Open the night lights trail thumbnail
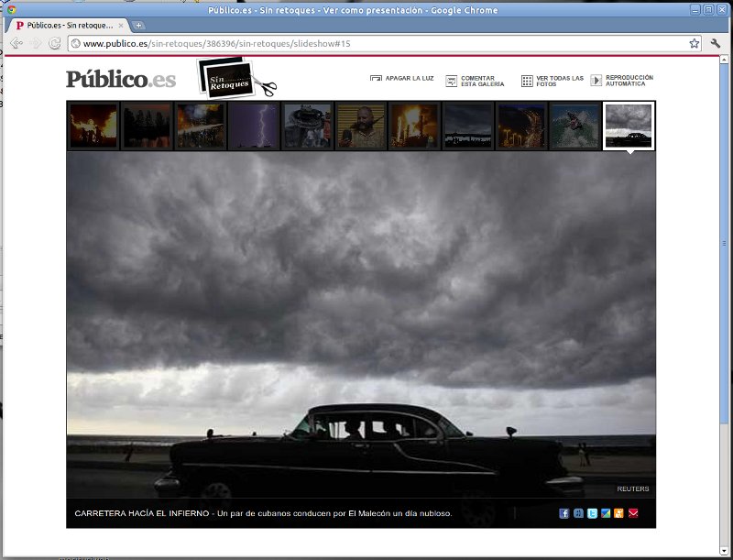The width and height of the screenshot is (733, 560). coord(521,126)
